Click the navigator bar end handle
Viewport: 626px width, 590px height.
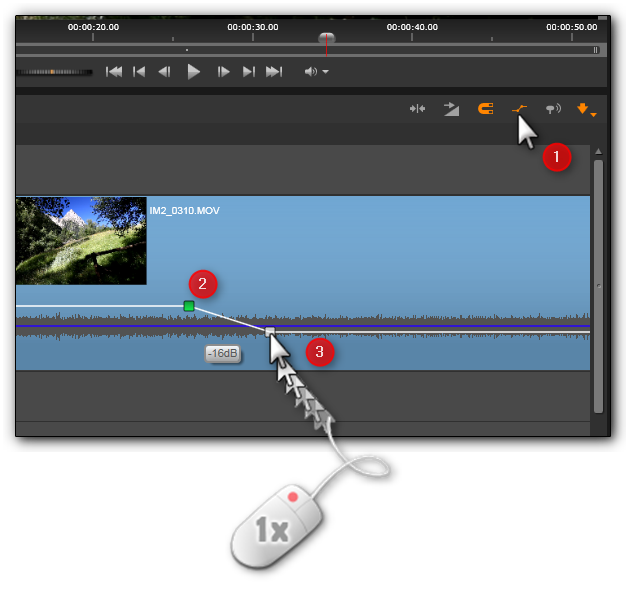[595, 50]
